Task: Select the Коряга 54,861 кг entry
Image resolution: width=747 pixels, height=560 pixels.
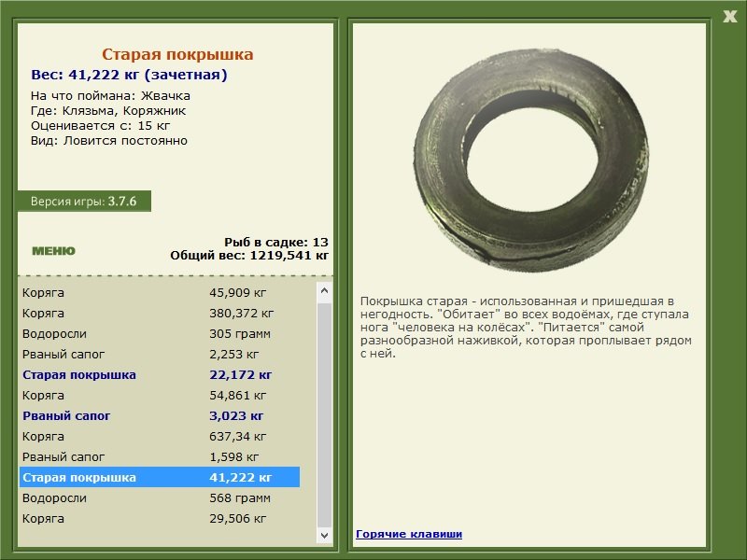Action: tap(160, 395)
